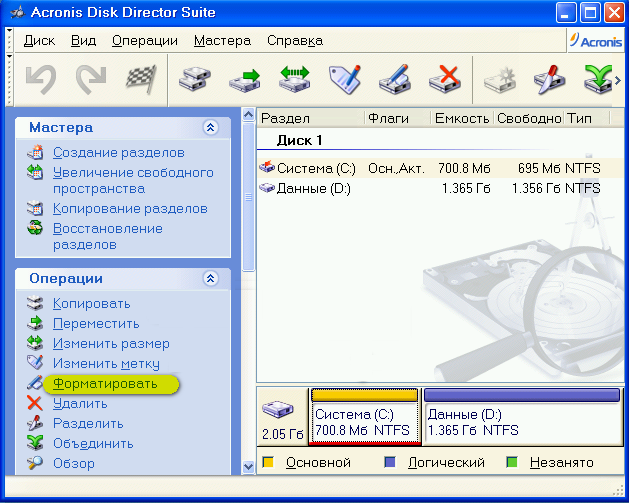Click the Change label tag icon

tap(345, 80)
